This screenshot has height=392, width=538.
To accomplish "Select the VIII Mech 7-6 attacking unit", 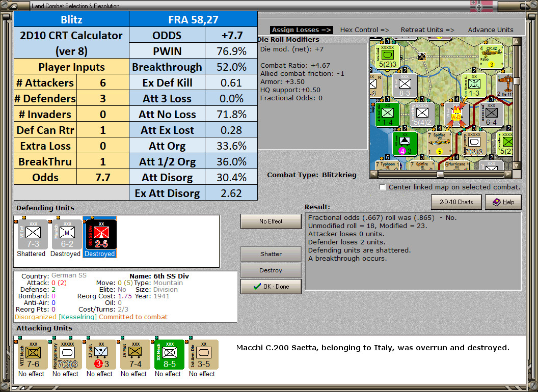I will click(33, 355).
